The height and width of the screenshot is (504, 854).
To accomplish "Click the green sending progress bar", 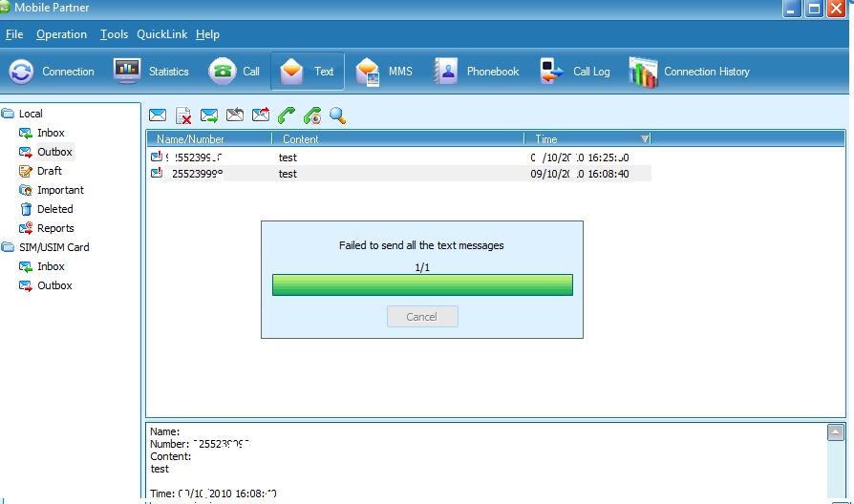I will pos(422,284).
